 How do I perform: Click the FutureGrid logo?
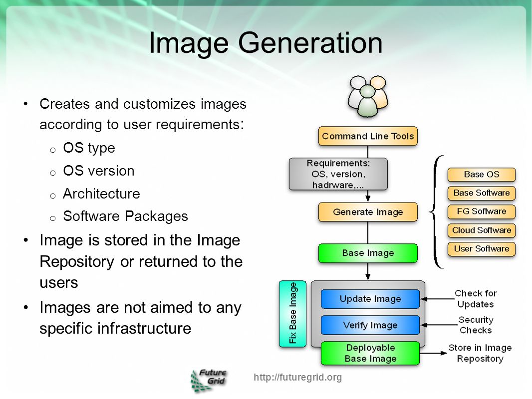tap(208, 381)
